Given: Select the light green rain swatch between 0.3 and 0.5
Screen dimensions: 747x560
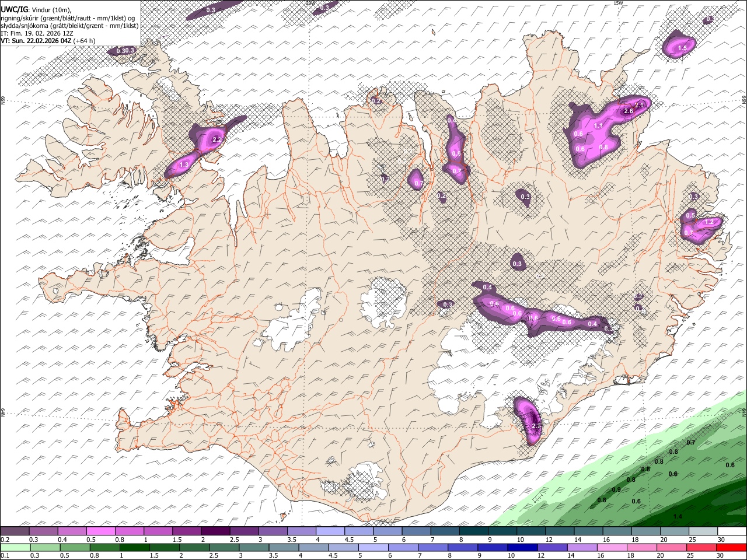Looking at the screenshot, I should pyautogui.click(x=45, y=547).
